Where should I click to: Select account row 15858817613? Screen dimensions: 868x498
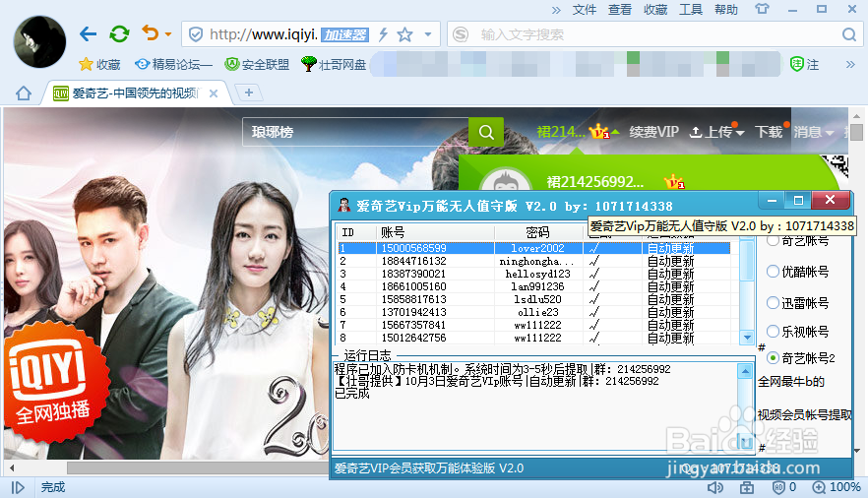[x=534, y=299]
